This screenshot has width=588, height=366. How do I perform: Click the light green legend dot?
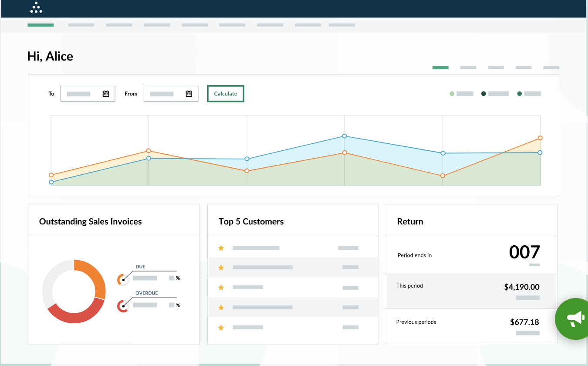452,94
